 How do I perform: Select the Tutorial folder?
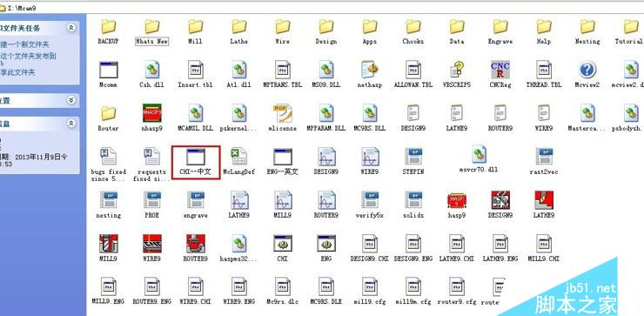tap(631, 27)
